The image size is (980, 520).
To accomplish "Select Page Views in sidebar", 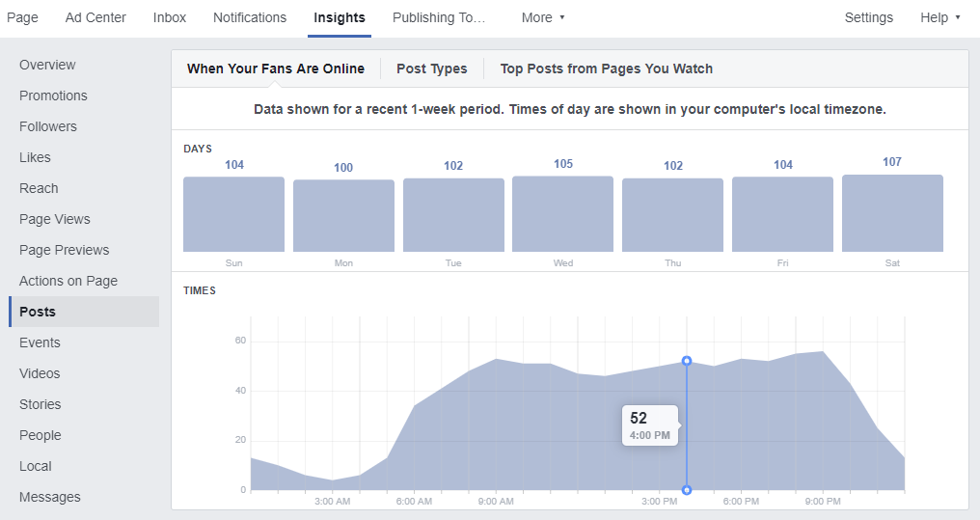I will pyautogui.click(x=54, y=219).
